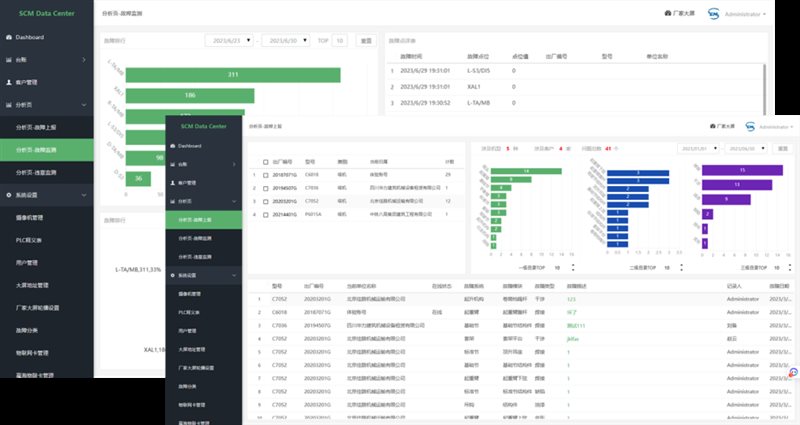The height and width of the screenshot is (425, 800).
Task: Open the 2023/6/30 end date dropdown
Action: click(x=286, y=40)
